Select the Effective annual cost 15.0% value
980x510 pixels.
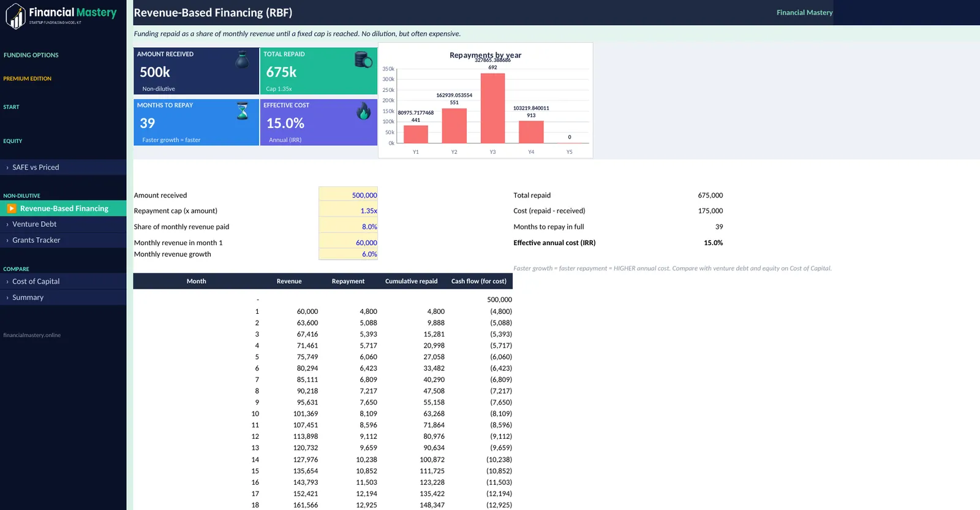tap(713, 243)
